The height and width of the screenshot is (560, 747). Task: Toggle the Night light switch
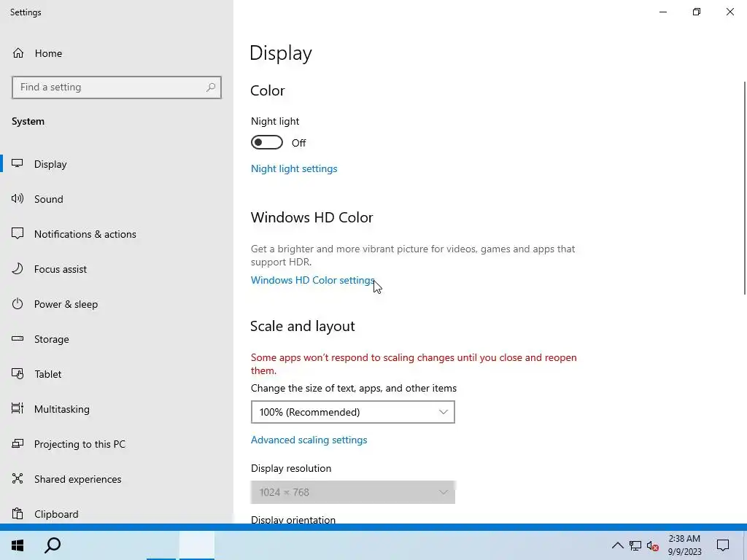coord(267,142)
